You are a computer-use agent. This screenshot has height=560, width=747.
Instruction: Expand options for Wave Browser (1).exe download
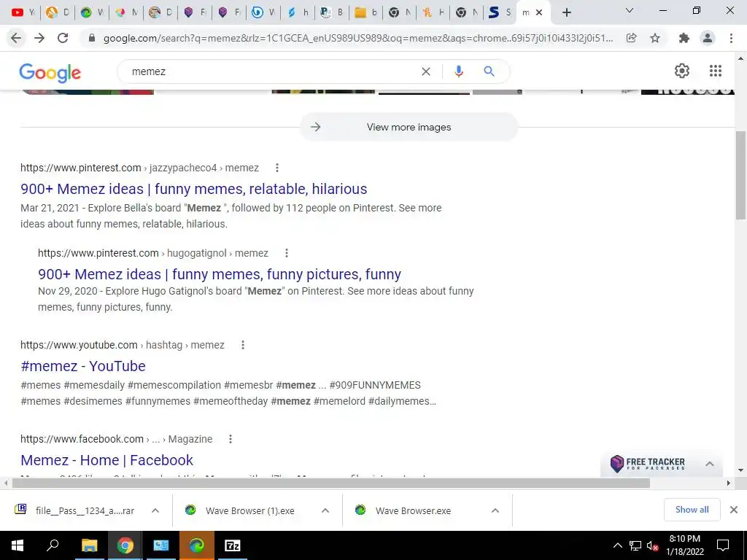(325, 510)
